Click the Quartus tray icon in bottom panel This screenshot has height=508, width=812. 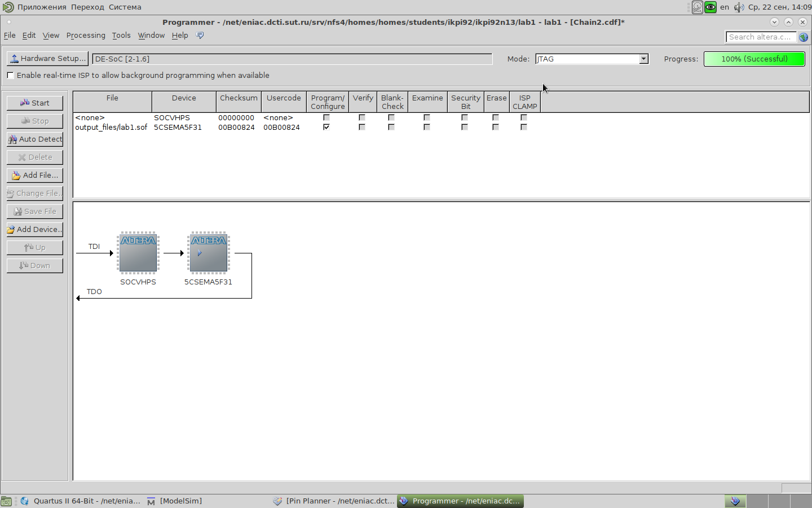coord(735,501)
